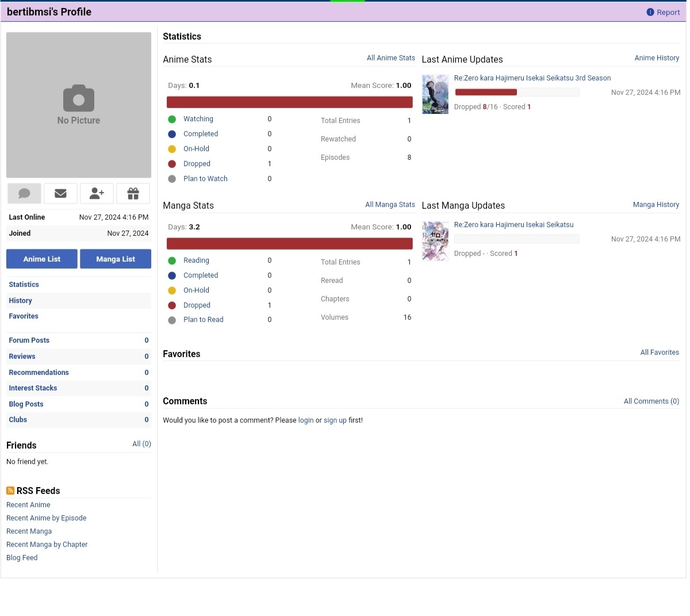
Task: Click the All Anime Stats link
Action: click(x=390, y=58)
